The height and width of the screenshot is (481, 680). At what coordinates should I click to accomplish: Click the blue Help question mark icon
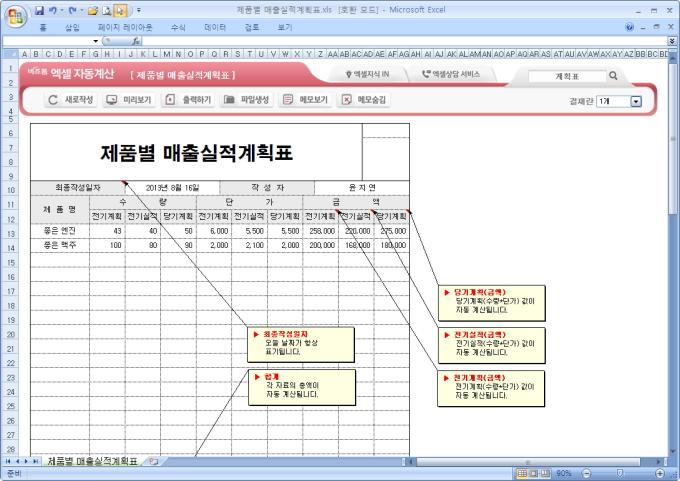point(630,27)
